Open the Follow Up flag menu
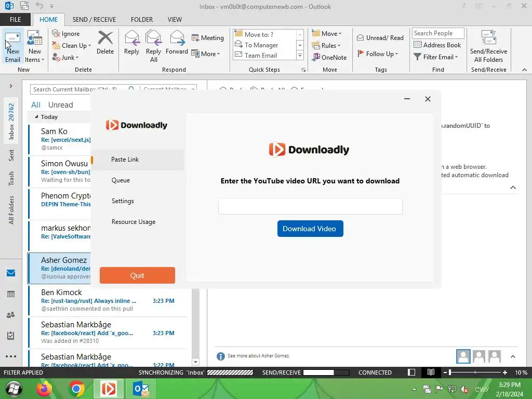Viewport: 532px width, 399px height. pos(378,54)
